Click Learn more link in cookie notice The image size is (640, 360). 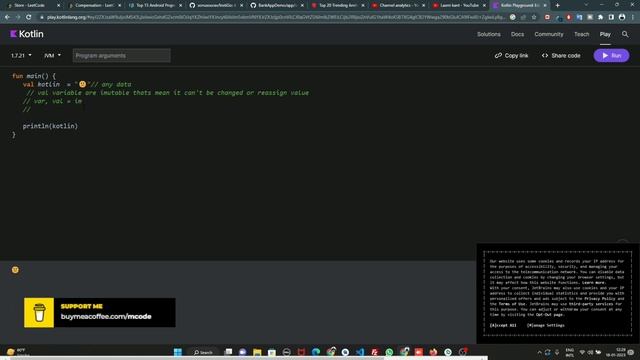(594, 282)
